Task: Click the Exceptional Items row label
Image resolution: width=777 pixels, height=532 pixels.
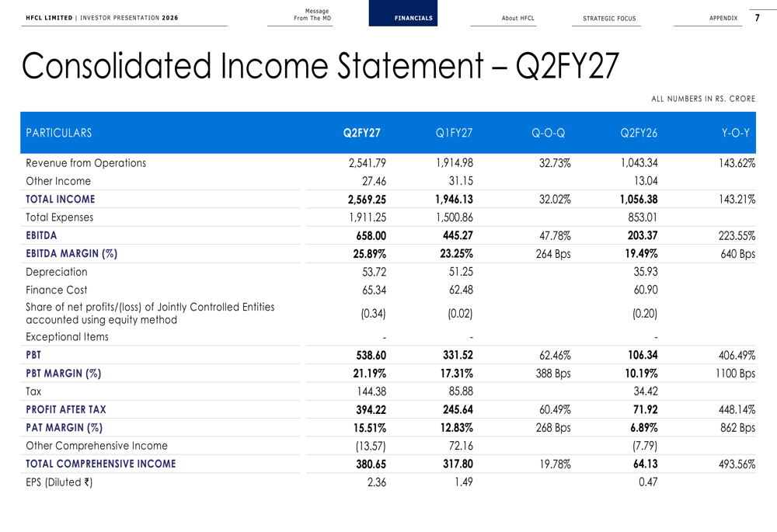Action: (67, 337)
